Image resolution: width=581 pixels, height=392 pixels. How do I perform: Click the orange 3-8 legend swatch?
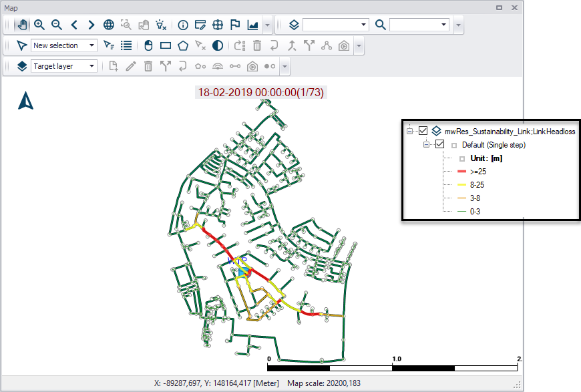pyautogui.click(x=461, y=198)
